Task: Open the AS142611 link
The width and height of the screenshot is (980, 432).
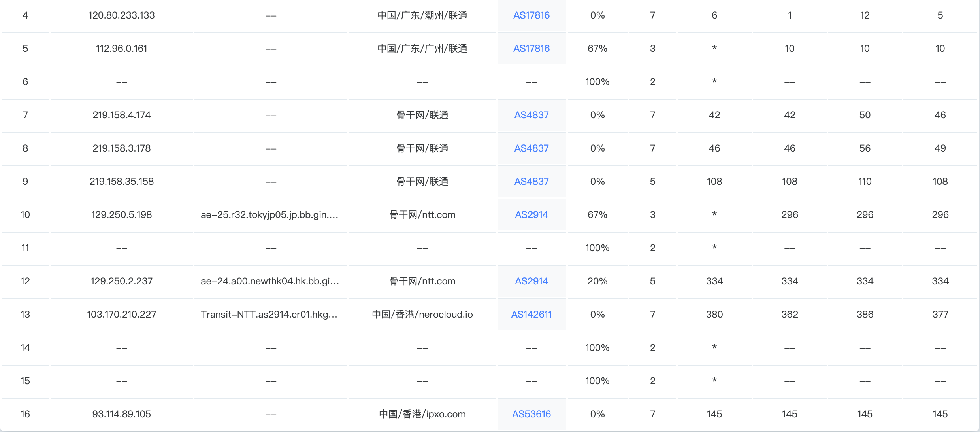Action: [x=531, y=315]
